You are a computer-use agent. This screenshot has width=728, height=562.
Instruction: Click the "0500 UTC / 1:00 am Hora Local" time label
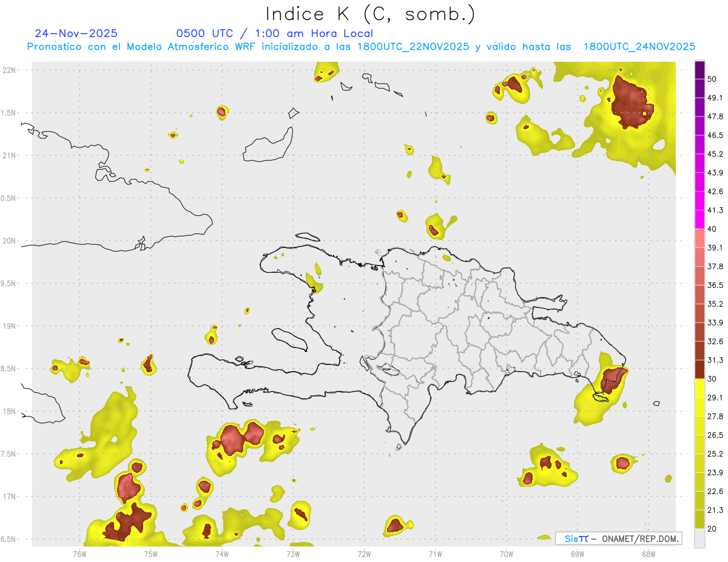[274, 33]
